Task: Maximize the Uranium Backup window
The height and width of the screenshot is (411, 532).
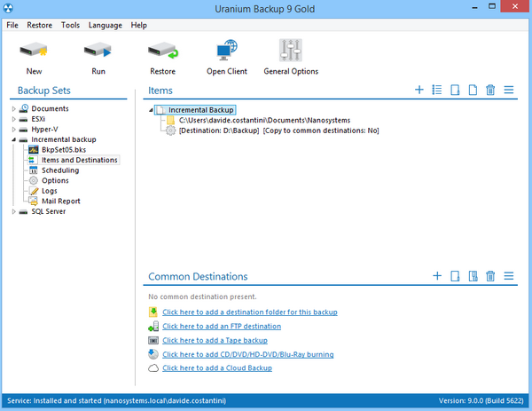Action: [492, 7]
